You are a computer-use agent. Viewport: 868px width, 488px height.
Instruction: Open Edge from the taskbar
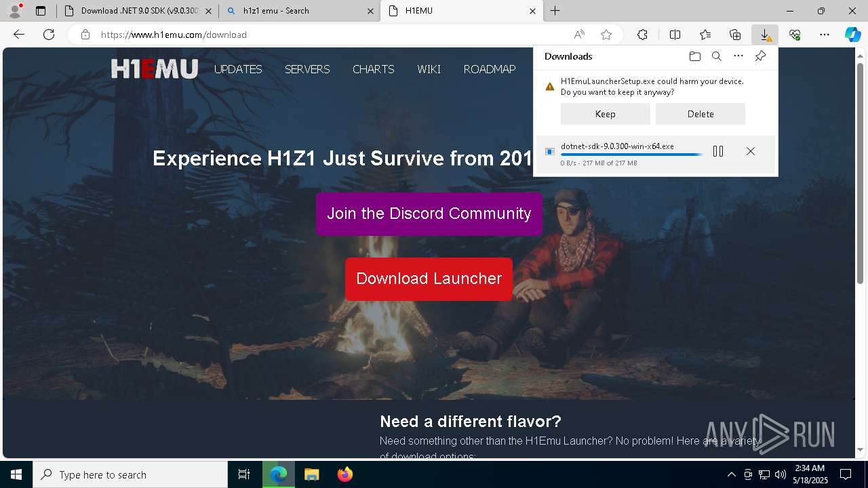pyautogui.click(x=279, y=474)
